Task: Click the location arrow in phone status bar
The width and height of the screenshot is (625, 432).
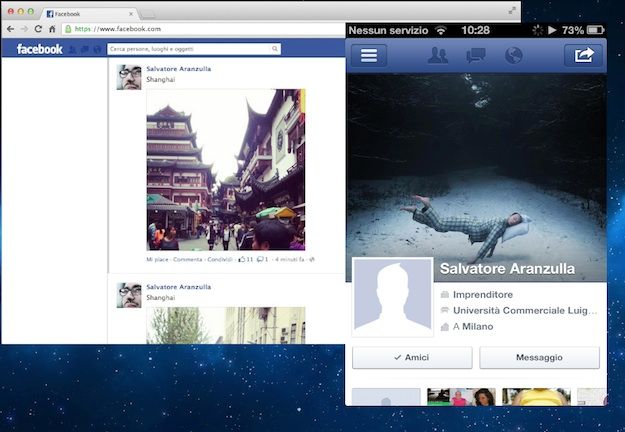Action: click(552, 30)
